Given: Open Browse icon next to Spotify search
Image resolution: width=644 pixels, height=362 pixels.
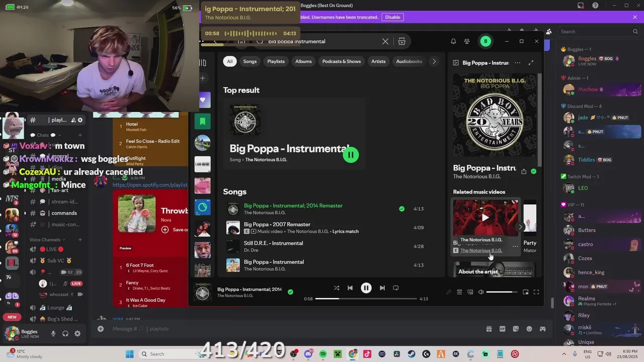Looking at the screenshot, I should [x=401, y=41].
